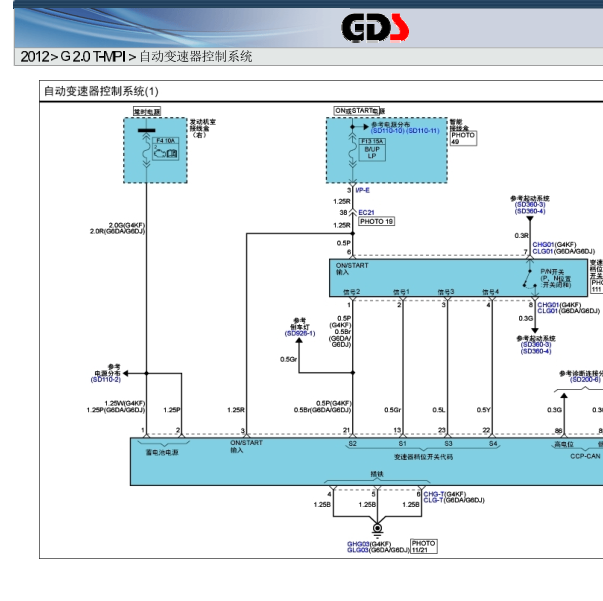Click the 2.0G(G4KF) wire label

tap(127, 225)
